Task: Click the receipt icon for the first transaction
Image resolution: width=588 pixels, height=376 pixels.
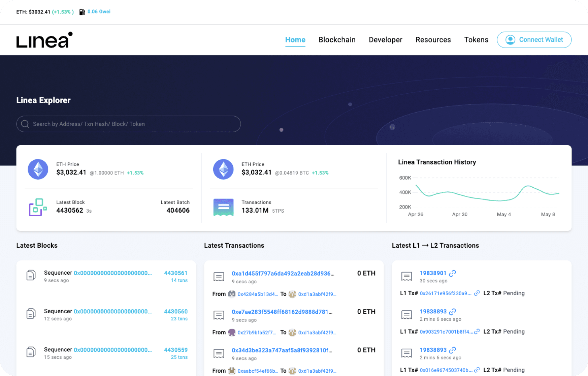Action: pos(219,276)
